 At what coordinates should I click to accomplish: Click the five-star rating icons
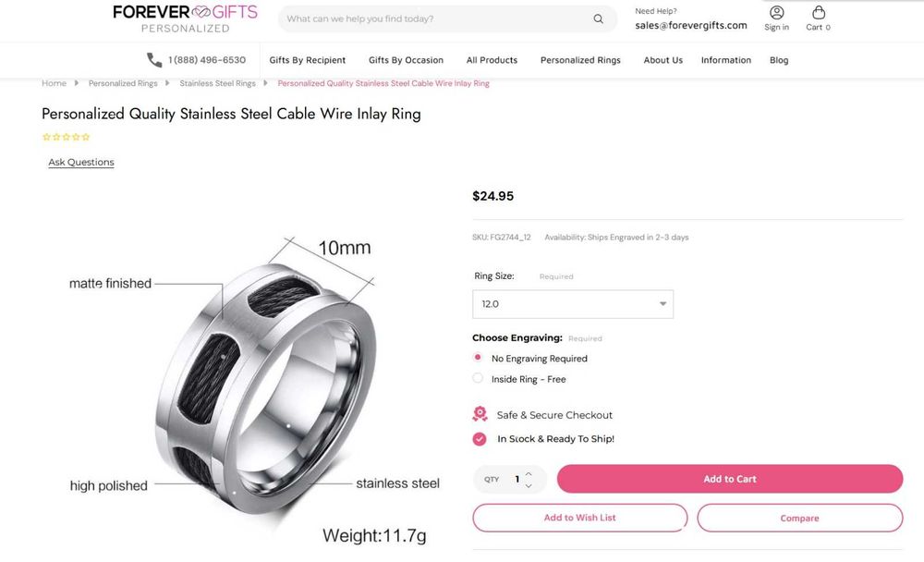click(x=66, y=137)
